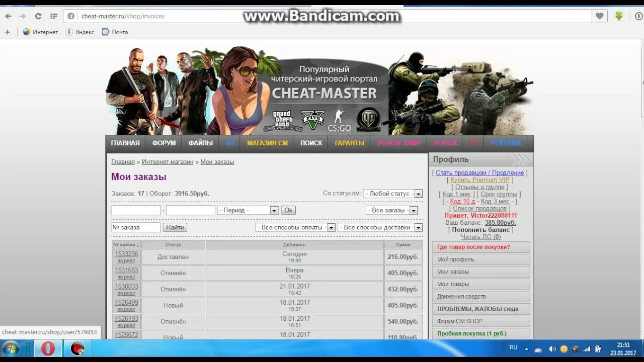The height and width of the screenshot is (362, 644).
Task: Open Читать ЛС (0) link
Action: click(481, 237)
